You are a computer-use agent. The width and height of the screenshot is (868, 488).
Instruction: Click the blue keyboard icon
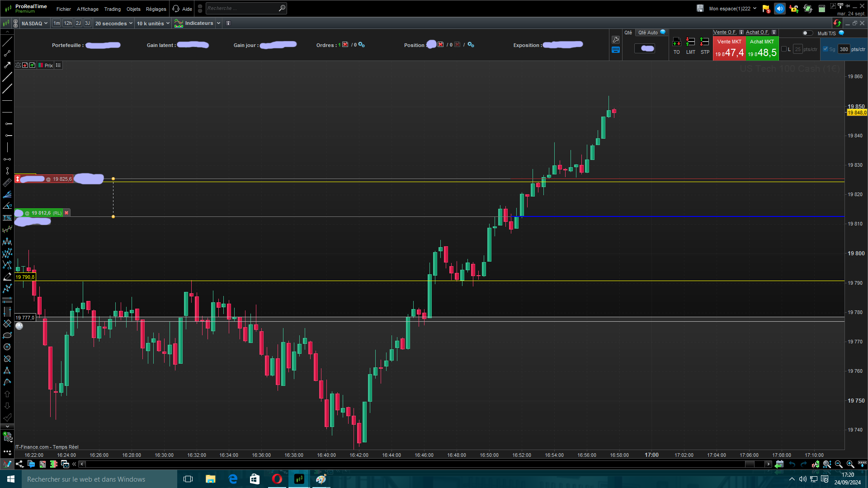pyautogui.click(x=616, y=50)
